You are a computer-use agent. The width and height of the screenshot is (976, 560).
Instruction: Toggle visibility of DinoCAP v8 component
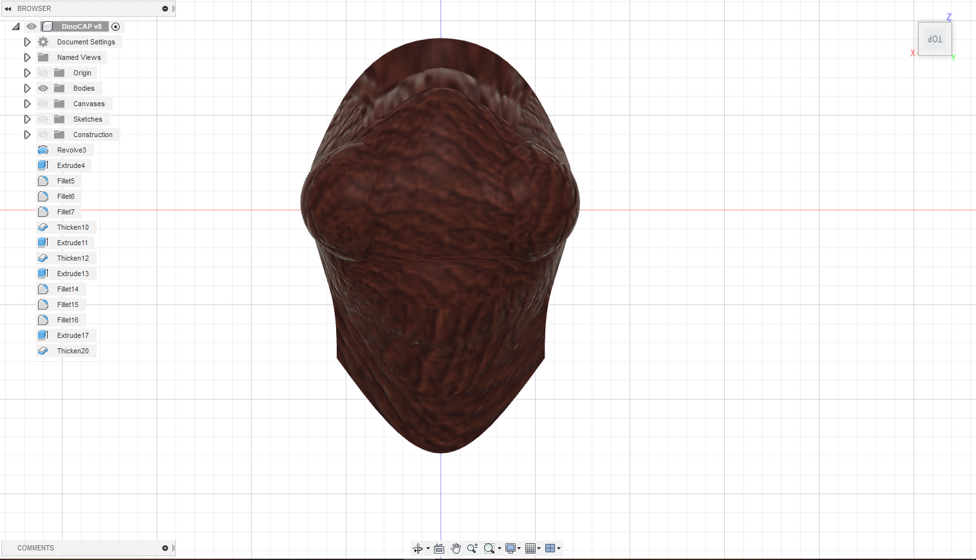pyautogui.click(x=32, y=26)
